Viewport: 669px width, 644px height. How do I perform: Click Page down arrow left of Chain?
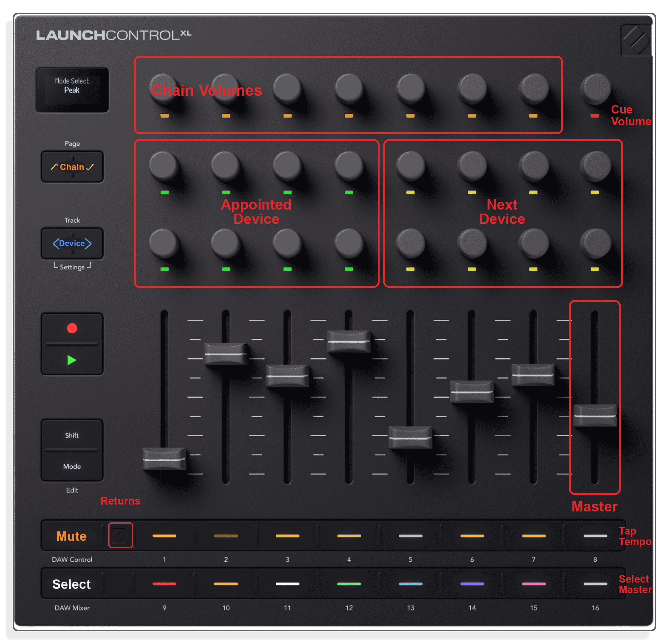(x=54, y=167)
